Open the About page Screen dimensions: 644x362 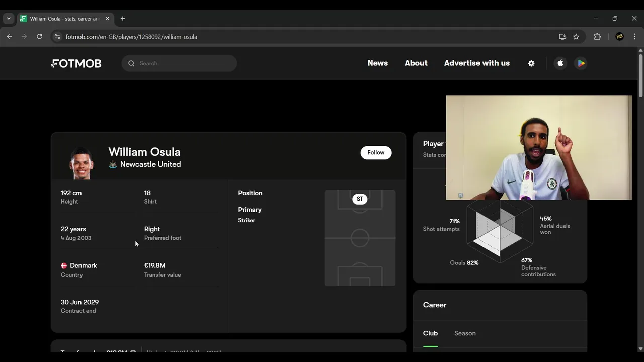click(x=416, y=63)
